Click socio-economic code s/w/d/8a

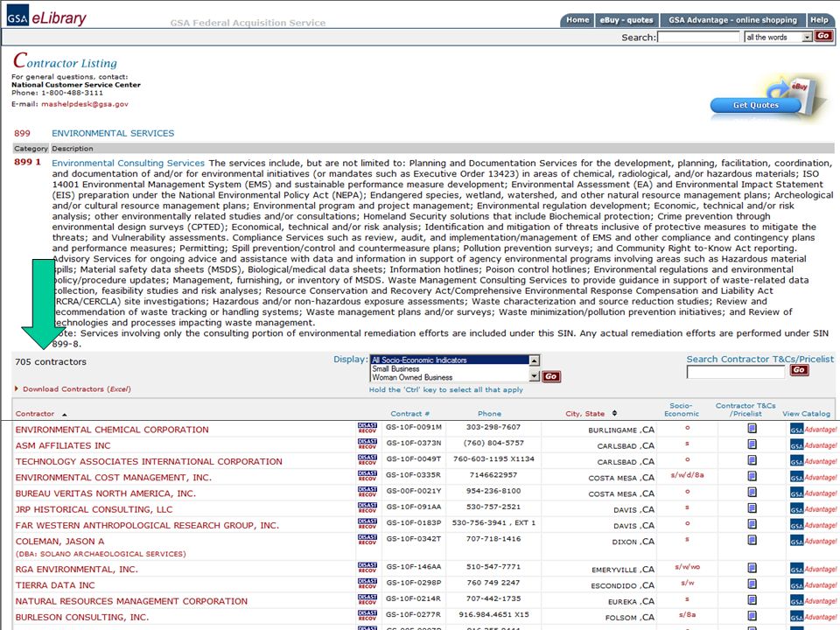point(688,474)
